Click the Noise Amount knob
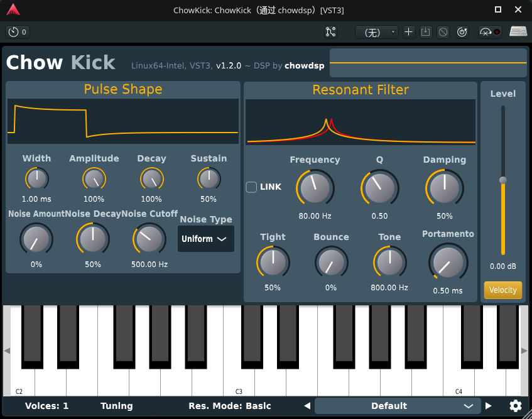 [x=36, y=239]
